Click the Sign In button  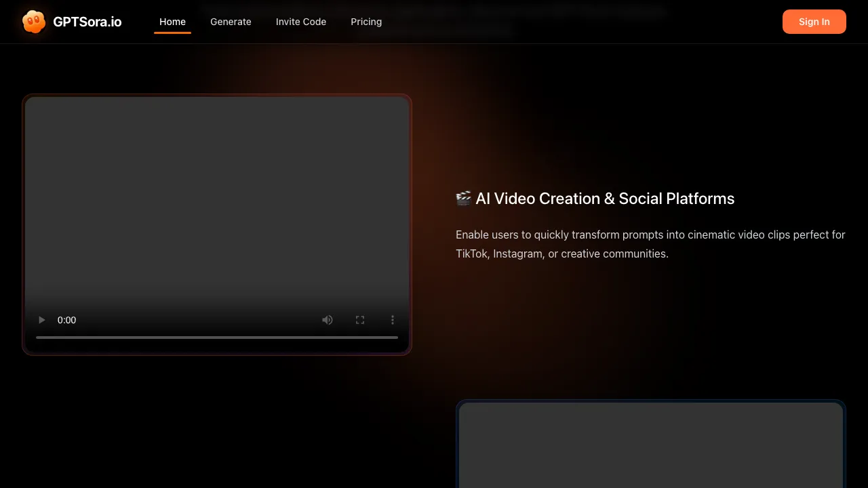click(x=814, y=21)
